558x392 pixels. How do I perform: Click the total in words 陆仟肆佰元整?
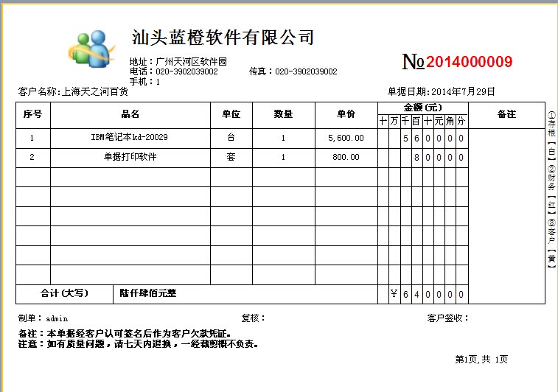148,293
